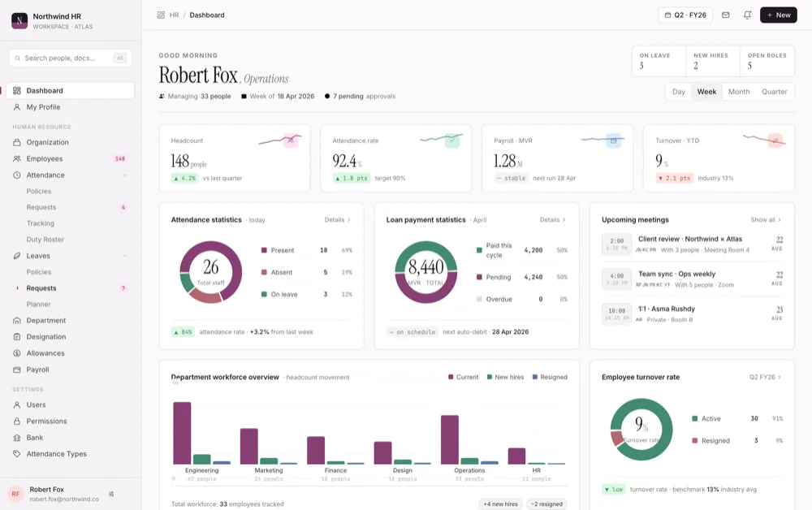Viewport: 812px width, 510px height.
Task: Click the account switcher icon beside Robert Fox
Action: pyautogui.click(x=111, y=494)
